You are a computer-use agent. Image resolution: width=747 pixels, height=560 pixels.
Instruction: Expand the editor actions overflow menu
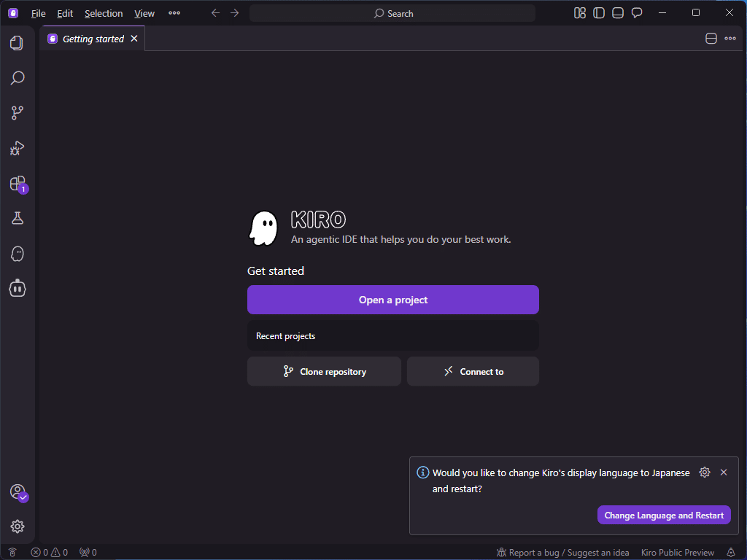(x=730, y=38)
